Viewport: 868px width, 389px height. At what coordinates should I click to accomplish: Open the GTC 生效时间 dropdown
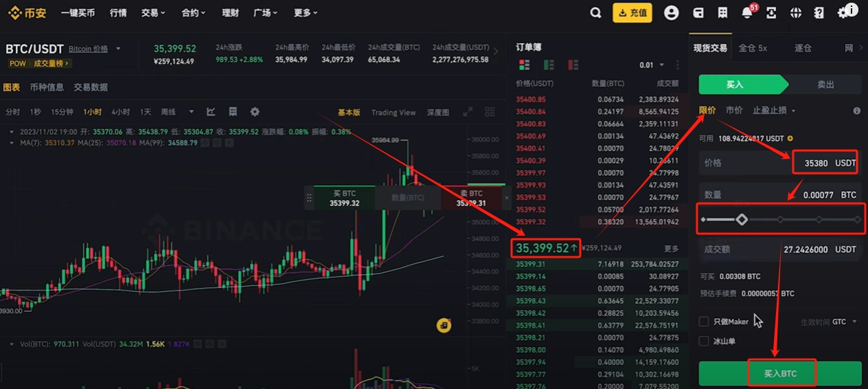pos(845,321)
